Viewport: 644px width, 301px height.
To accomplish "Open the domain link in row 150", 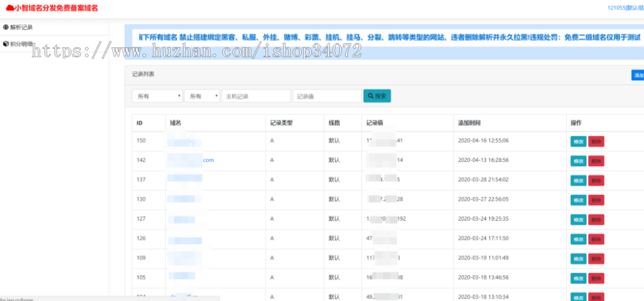I will (185, 140).
